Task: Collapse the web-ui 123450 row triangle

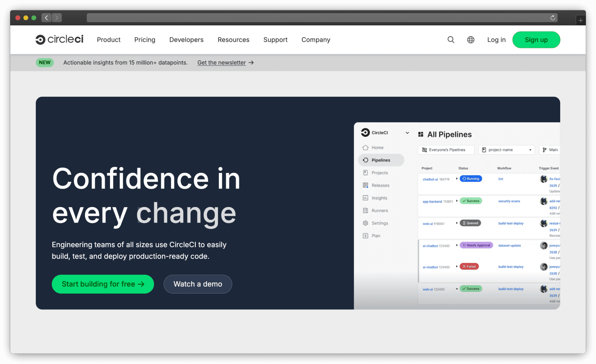Action: (457, 289)
